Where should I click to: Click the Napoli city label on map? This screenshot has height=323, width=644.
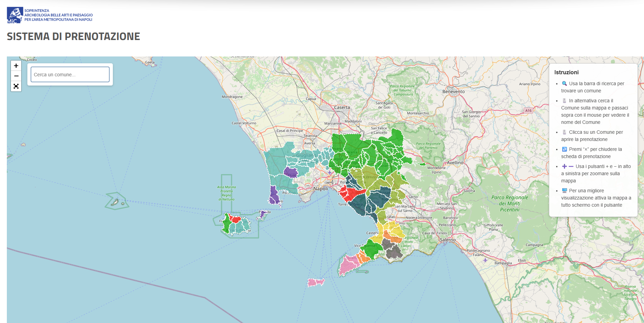click(x=320, y=189)
